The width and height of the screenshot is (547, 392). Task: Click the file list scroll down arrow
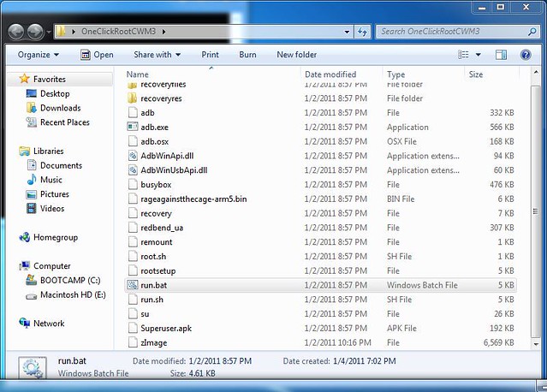click(536, 344)
